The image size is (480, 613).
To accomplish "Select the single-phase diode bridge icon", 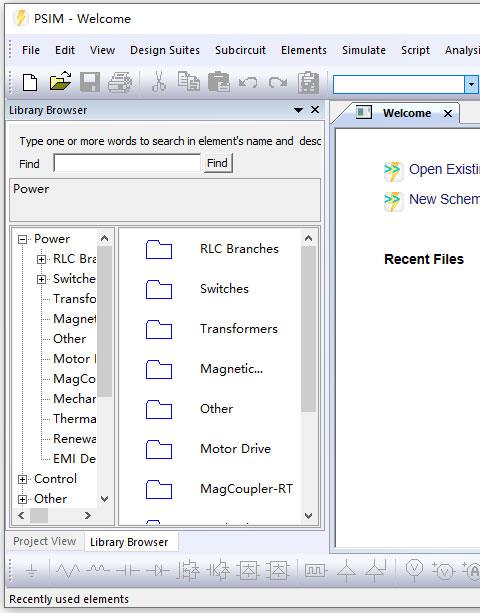I will pos(248,571).
